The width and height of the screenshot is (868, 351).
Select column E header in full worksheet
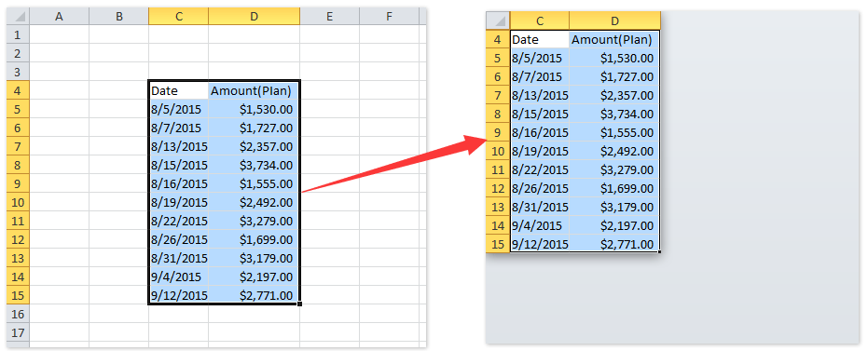tap(329, 17)
